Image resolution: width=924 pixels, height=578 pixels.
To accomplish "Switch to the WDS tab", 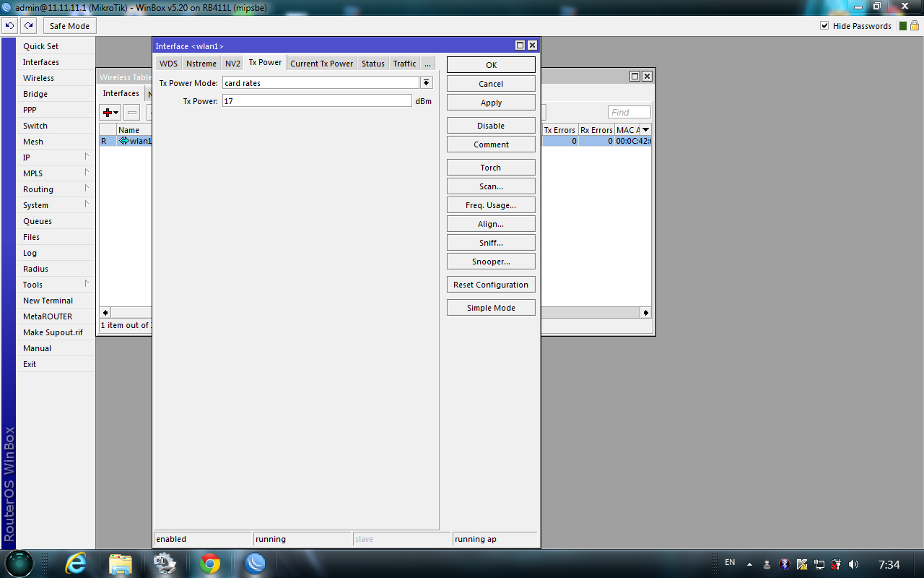I will click(168, 64).
